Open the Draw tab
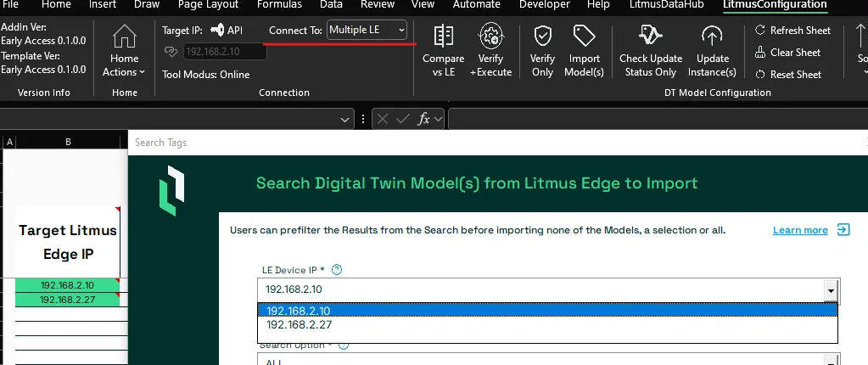The width and height of the screenshot is (868, 365). pos(147,4)
